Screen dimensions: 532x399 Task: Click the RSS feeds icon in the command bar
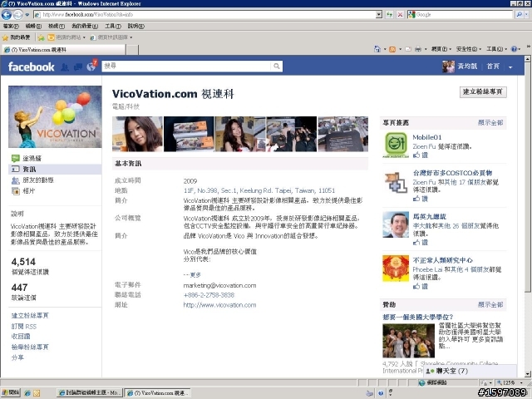point(392,50)
